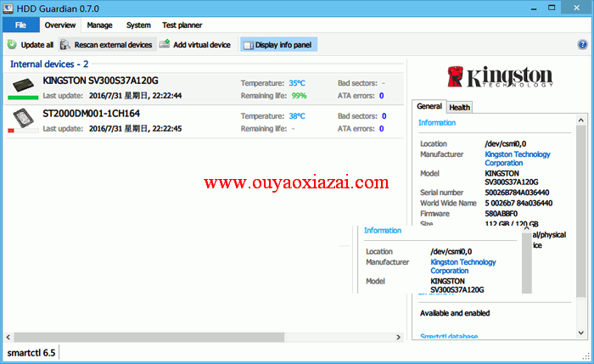Image resolution: width=594 pixels, height=364 pixels.
Task: Click the horizontal scrollbar thumb
Action: [148, 337]
